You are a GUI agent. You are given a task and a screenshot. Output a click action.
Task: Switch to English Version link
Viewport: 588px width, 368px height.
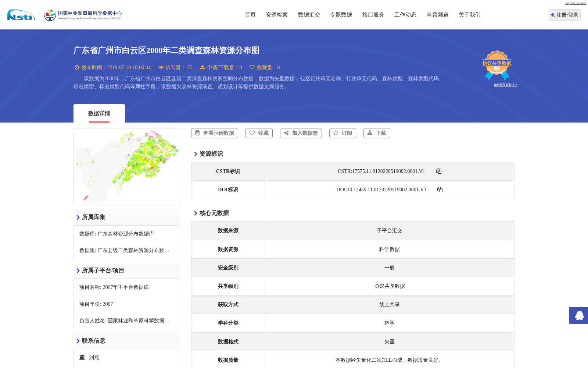coord(576,3)
